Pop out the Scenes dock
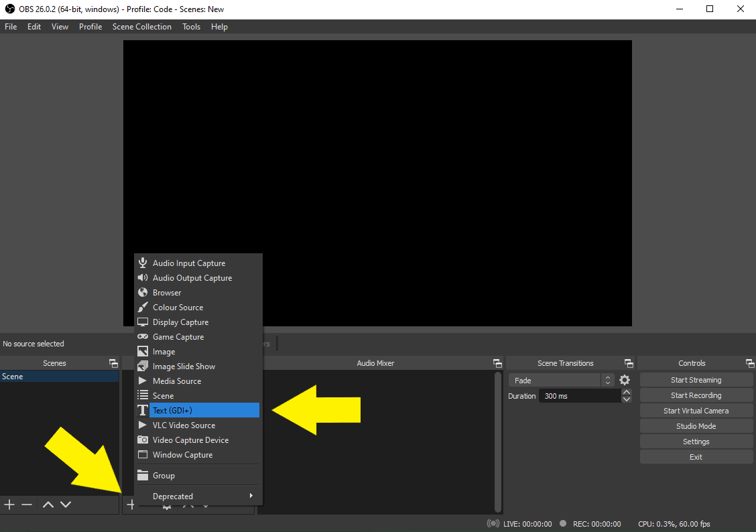 click(113, 363)
